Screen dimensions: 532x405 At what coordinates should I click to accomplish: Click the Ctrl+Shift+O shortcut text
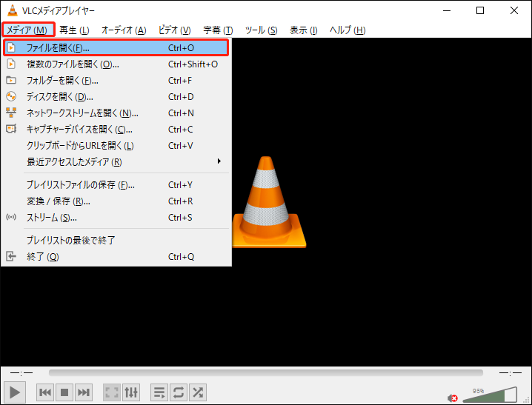click(x=193, y=64)
